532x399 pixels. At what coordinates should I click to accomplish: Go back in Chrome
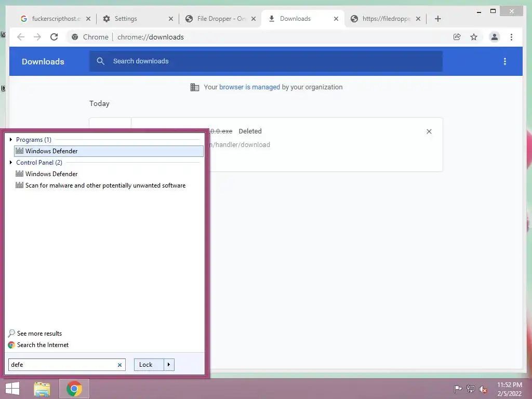[21, 37]
